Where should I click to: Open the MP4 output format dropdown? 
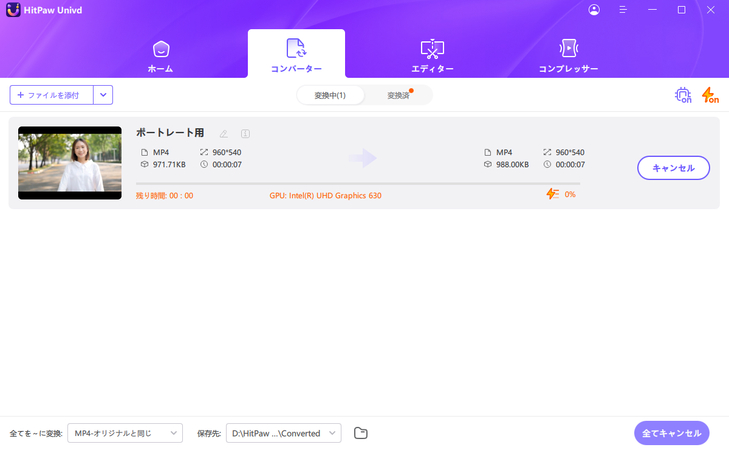(x=125, y=433)
